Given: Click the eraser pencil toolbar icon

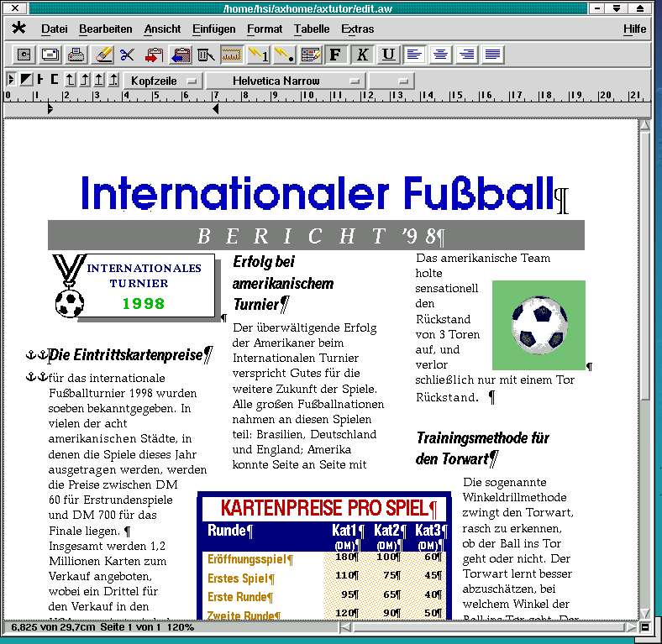Looking at the screenshot, I should click(x=102, y=55).
